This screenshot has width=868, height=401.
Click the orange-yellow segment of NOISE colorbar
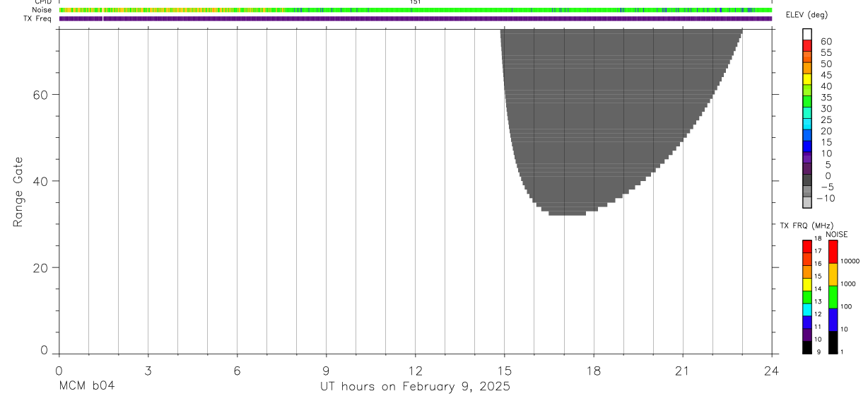coord(833,274)
